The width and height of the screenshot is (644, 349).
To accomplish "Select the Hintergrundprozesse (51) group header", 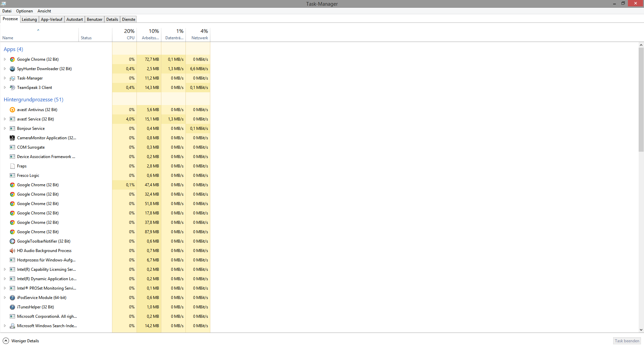I will [34, 100].
